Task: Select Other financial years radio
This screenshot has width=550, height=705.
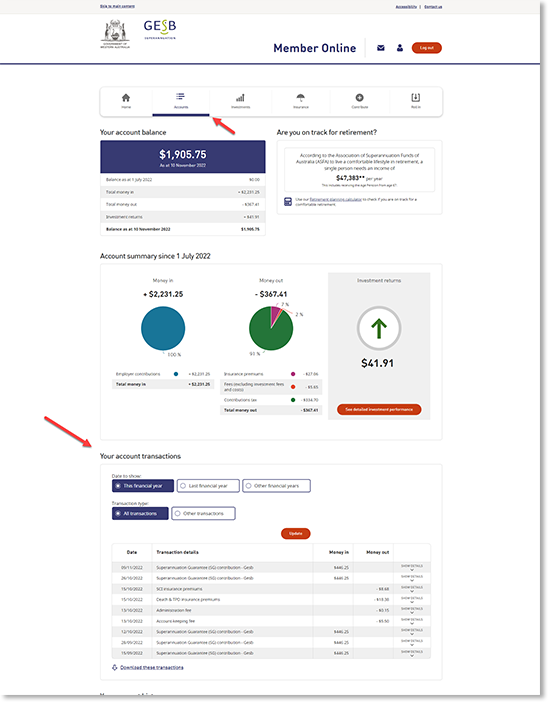Action: tap(277, 487)
